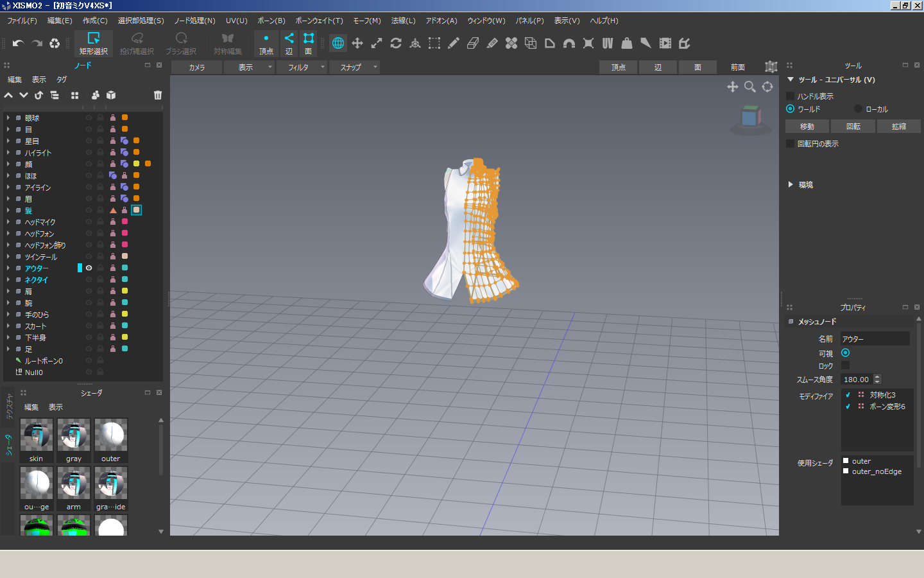Select the globe universal tool icon
Screen dimensions: 924x578
click(x=338, y=43)
